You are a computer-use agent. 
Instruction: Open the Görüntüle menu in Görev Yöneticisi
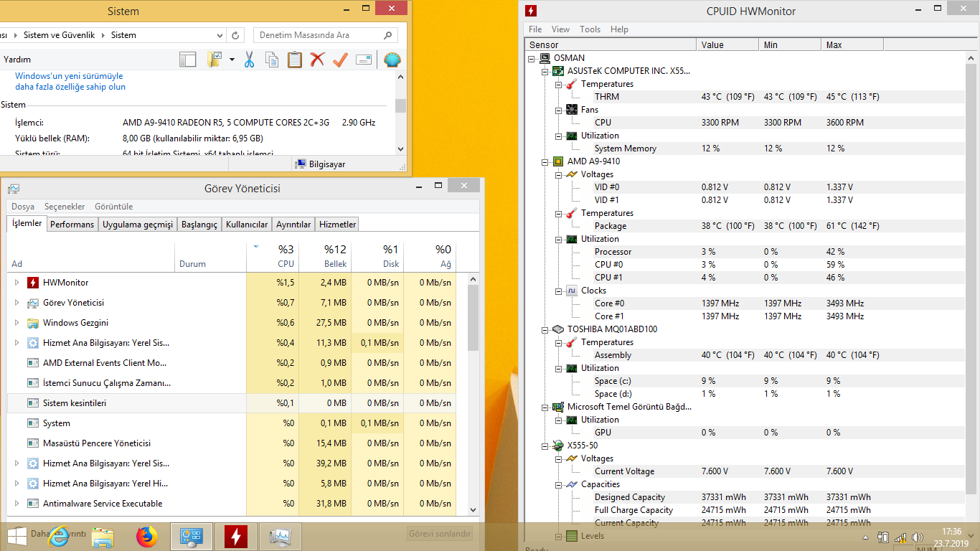tap(113, 207)
